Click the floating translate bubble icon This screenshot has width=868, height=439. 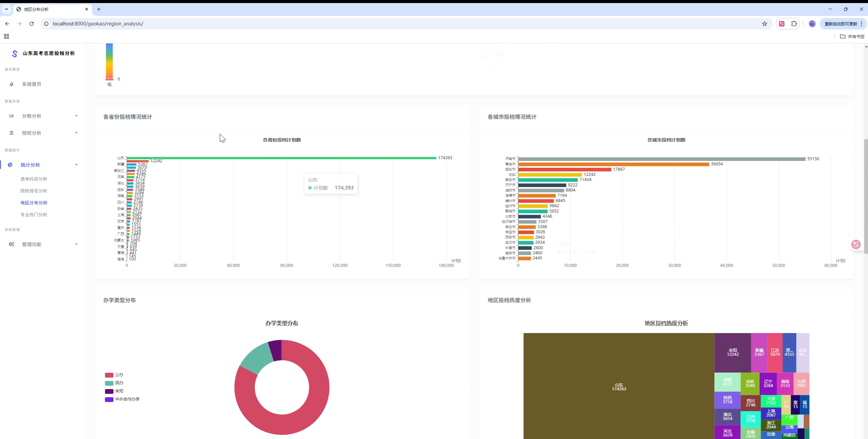tap(856, 244)
